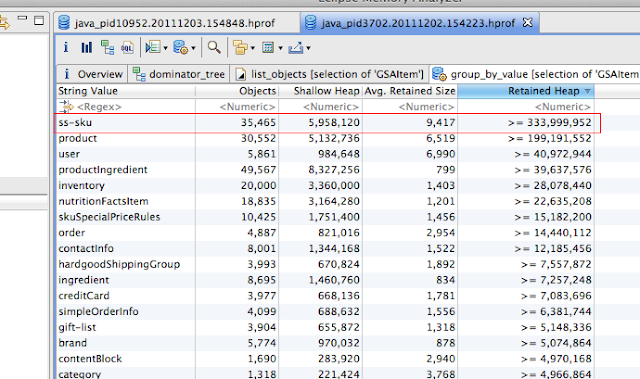Screen dimensions: 640x379
Task: Select the inventory row
Action: (x=325, y=186)
